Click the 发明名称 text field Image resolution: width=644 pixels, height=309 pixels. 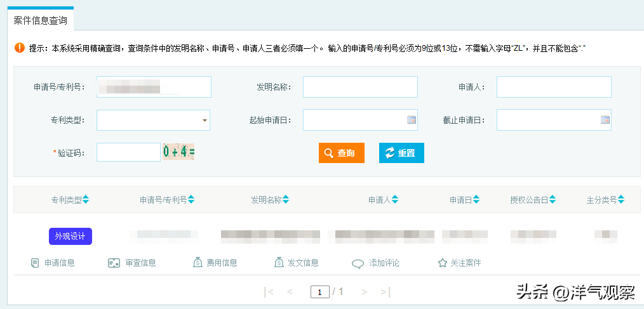click(x=360, y=87)
